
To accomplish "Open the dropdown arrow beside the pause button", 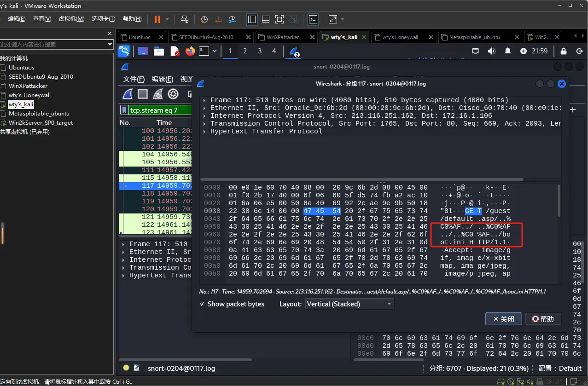I will [x=167, y=19].
